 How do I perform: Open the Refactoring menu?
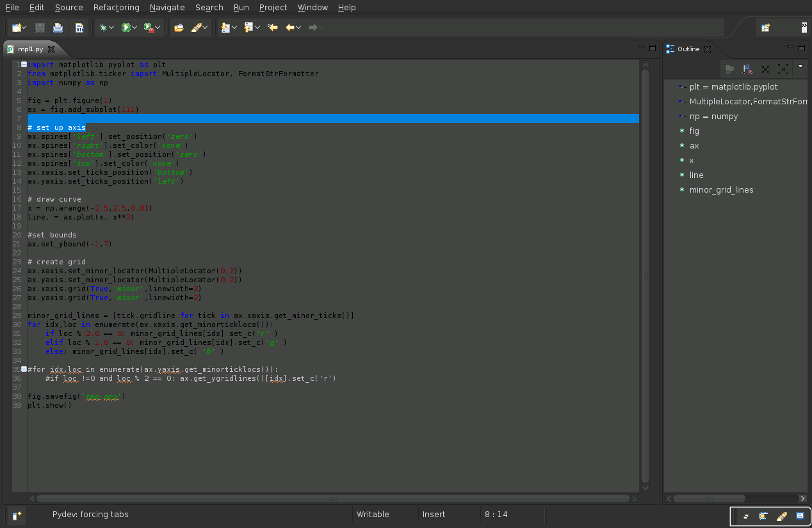(x=116, y=7)
